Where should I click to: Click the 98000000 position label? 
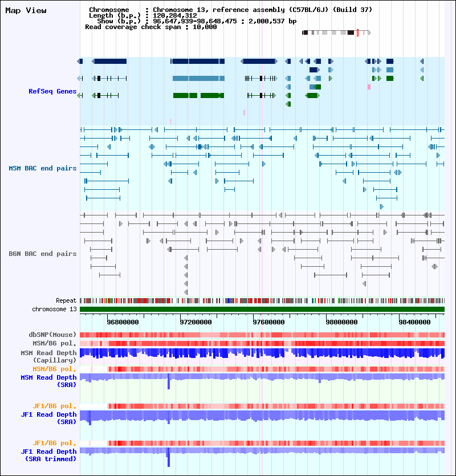pos(341,322)
